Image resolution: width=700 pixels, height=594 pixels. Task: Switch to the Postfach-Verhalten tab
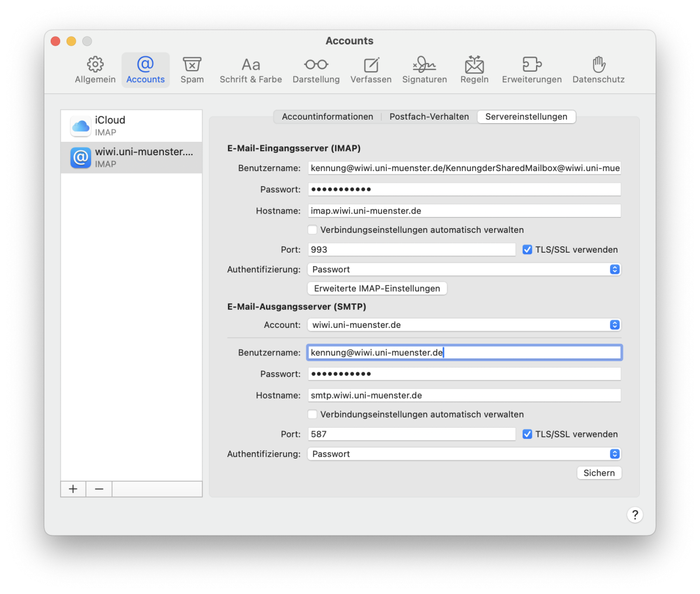point(429,117)
